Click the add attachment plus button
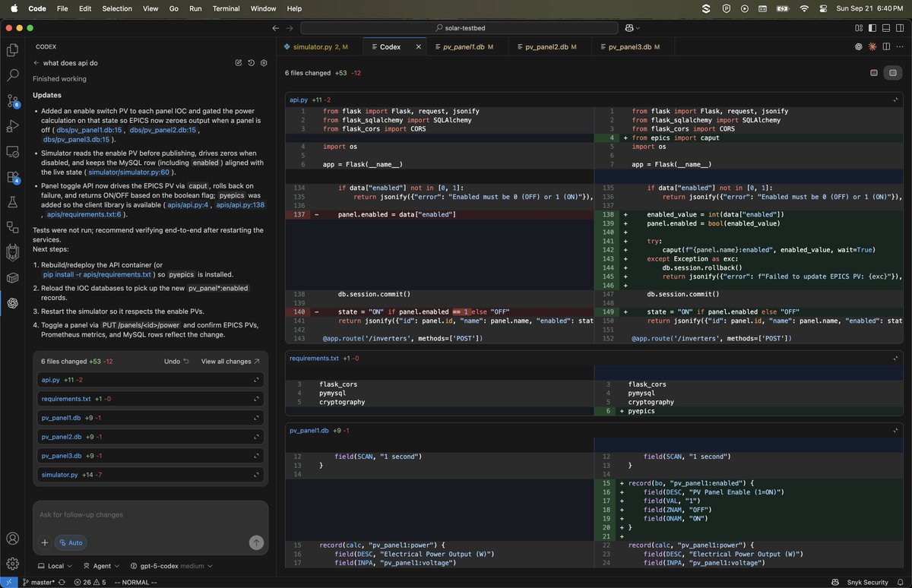 [x=45, y=542]
